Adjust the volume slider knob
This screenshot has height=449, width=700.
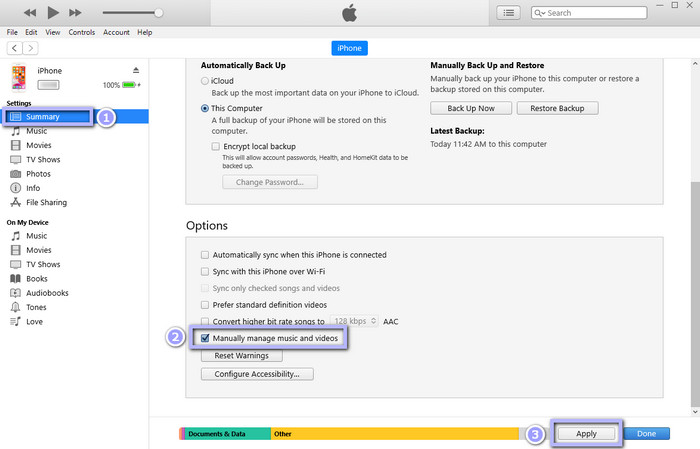(158, 13)
